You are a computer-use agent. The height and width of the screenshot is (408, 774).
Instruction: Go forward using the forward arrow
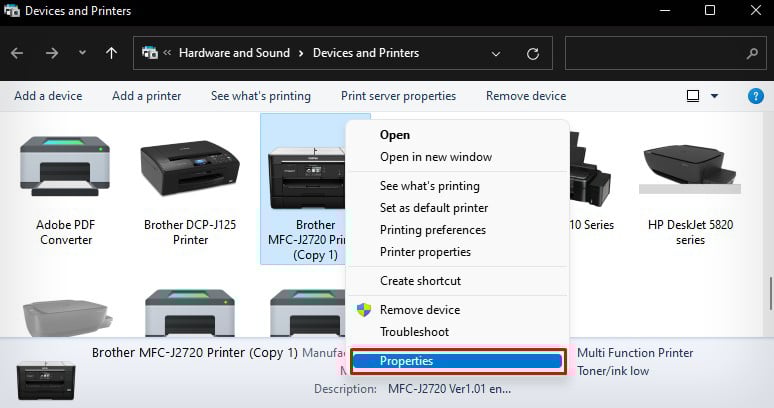pyautogui.click(x=52, y=53)
